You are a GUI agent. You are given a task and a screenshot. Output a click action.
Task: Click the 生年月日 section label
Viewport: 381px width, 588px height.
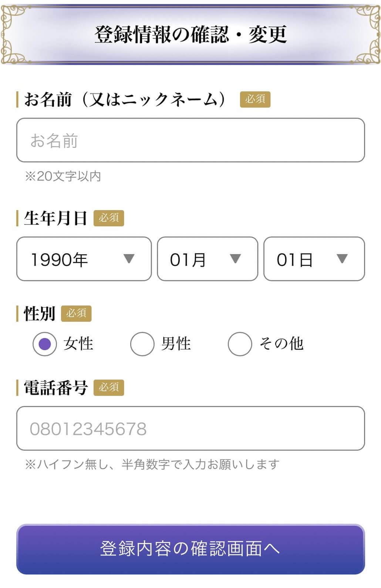[x=55, y=218]
